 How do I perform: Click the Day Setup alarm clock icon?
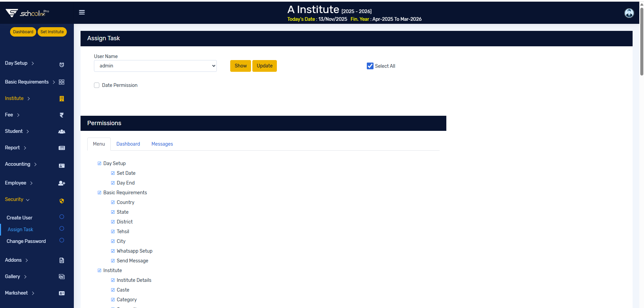pyautogui.click(x=62, y=65)
